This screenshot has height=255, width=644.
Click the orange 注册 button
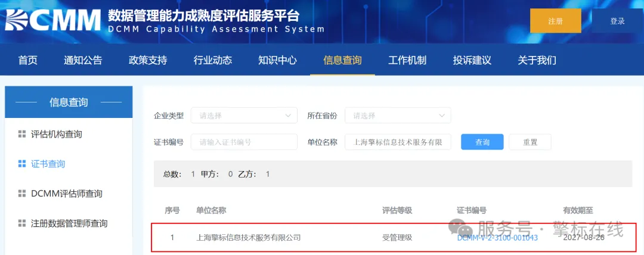pyautogui.click(x=556, y=21)
